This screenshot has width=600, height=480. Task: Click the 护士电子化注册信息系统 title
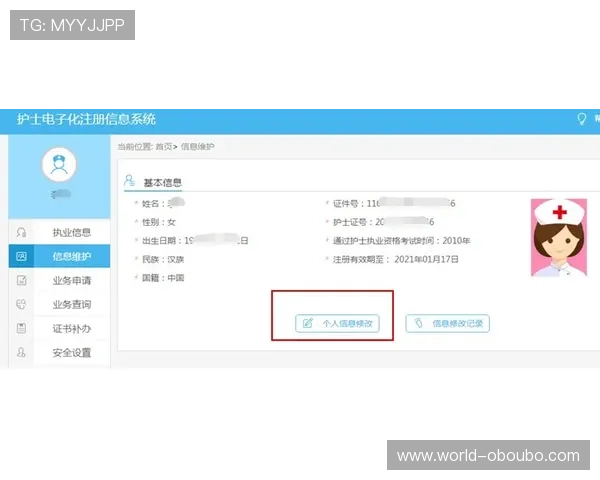pos(86,119)
